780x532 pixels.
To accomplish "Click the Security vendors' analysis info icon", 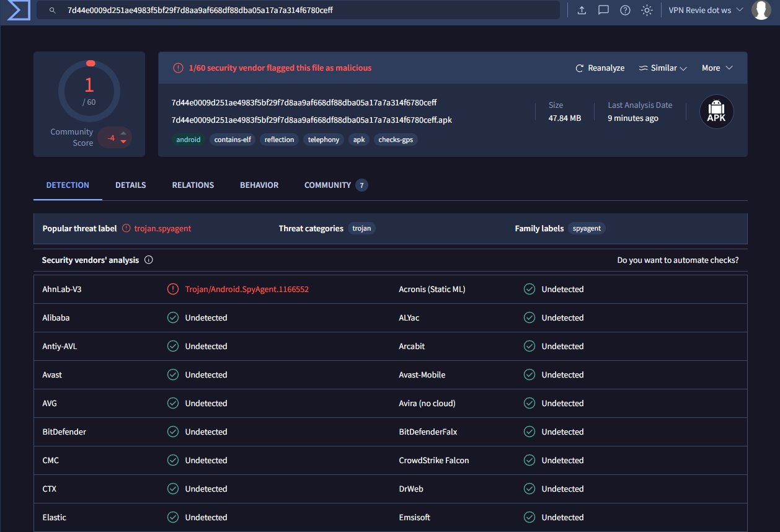I will tap(149, 260).
